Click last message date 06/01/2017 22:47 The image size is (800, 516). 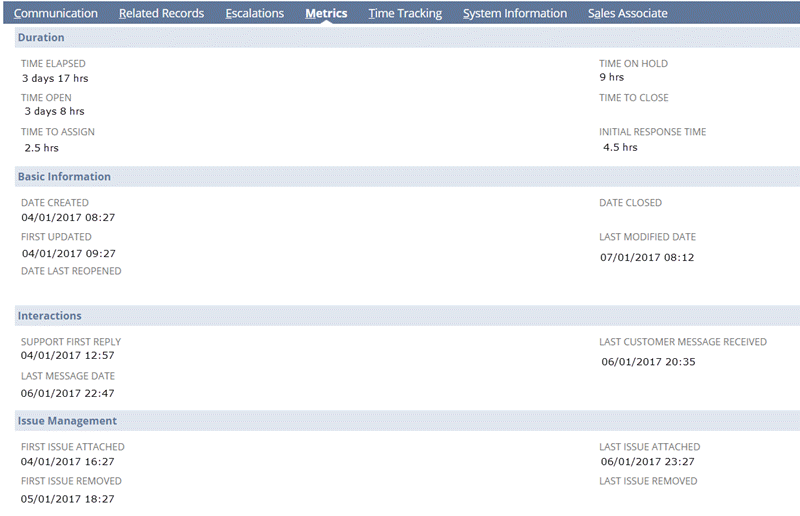coord(67,394)
